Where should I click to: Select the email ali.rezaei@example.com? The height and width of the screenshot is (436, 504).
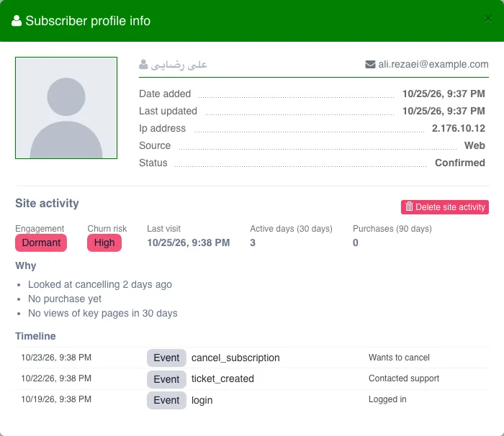pyautogui.click(x=433, y=64)
